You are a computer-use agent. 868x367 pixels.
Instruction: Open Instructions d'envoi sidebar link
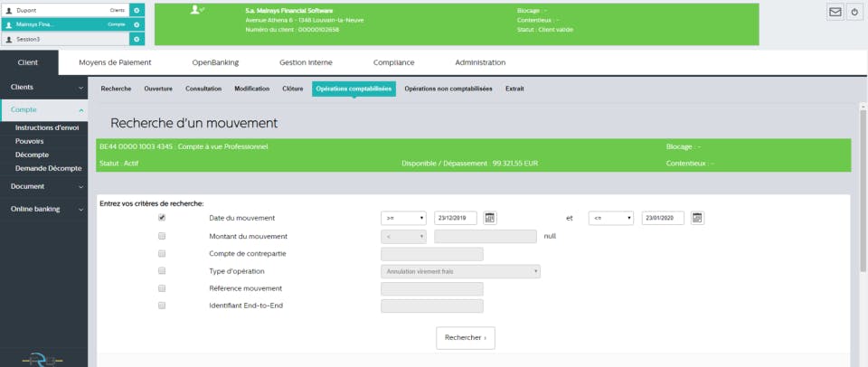tap(47, 127)
